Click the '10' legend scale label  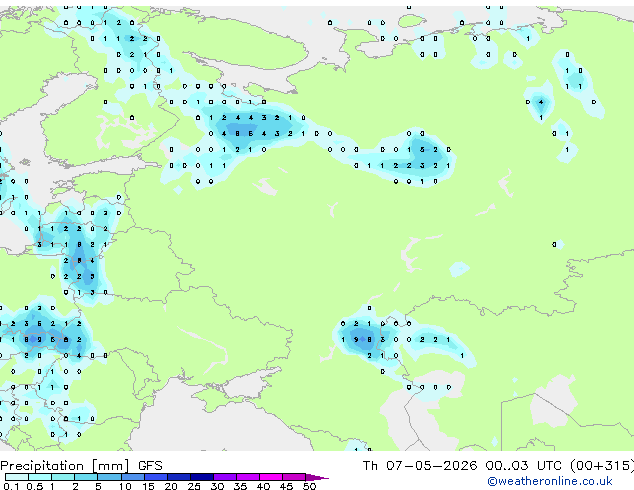(x=125, y=486)
